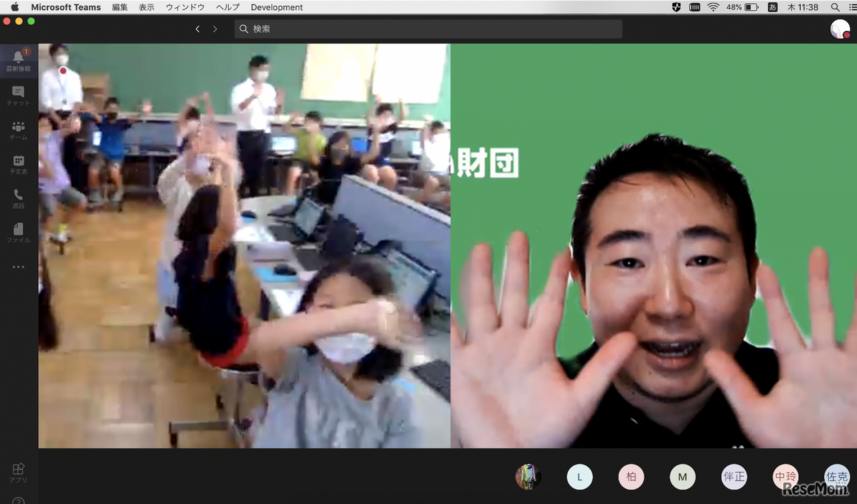Viewport: 857px width, 504px height.
Task: Select participant avatar M
Action: tap(683, 477)
